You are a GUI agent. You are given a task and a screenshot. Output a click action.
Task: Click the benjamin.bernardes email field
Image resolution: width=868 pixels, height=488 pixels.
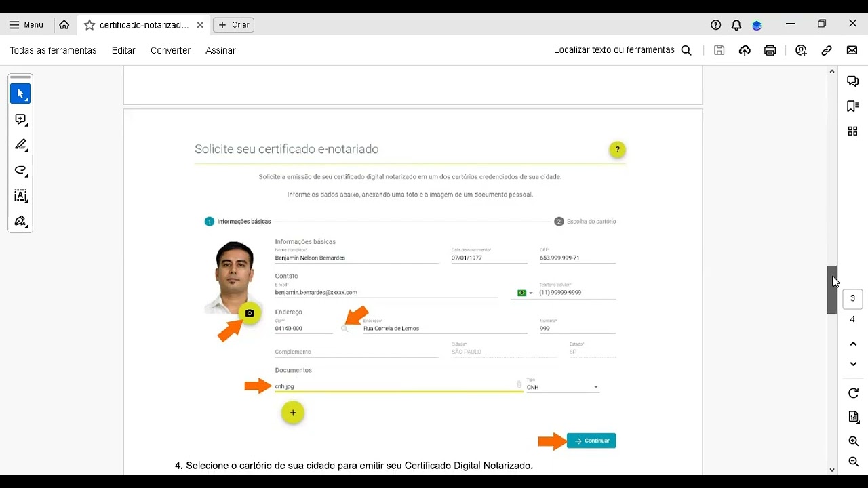[386, 293]
